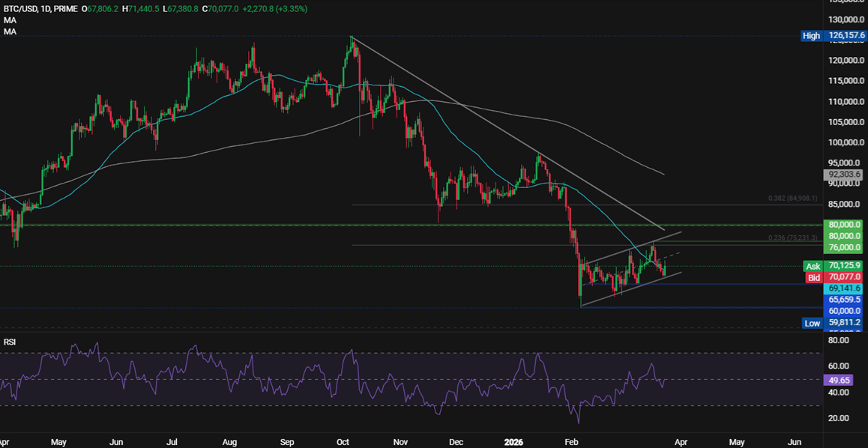Click the blue 65,659.5 price label
The height and width of the screenshot is (448, 868).
(x=843, y=298)
